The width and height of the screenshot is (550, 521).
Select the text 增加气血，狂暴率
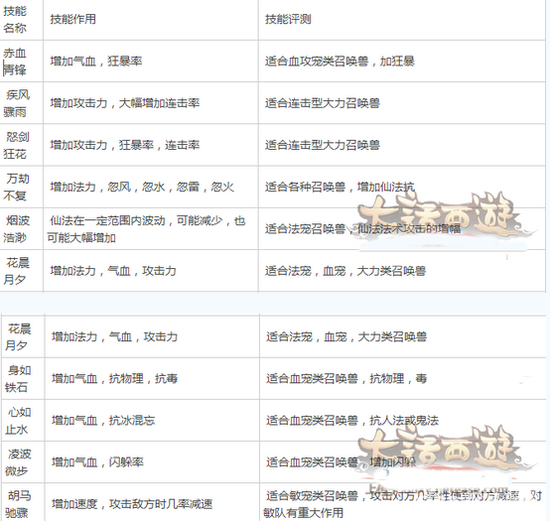pyautogui.click(x=96, y=61)
